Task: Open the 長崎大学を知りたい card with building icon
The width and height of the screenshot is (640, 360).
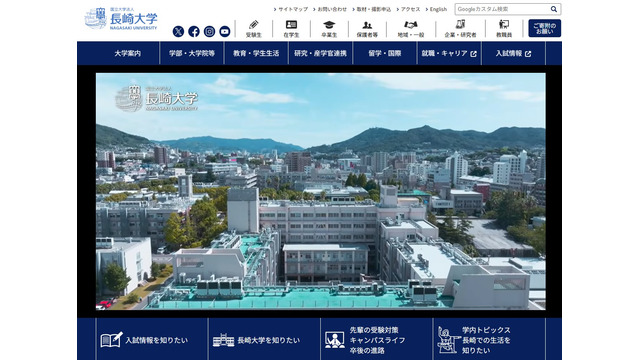Action: (x=264, y=340)
